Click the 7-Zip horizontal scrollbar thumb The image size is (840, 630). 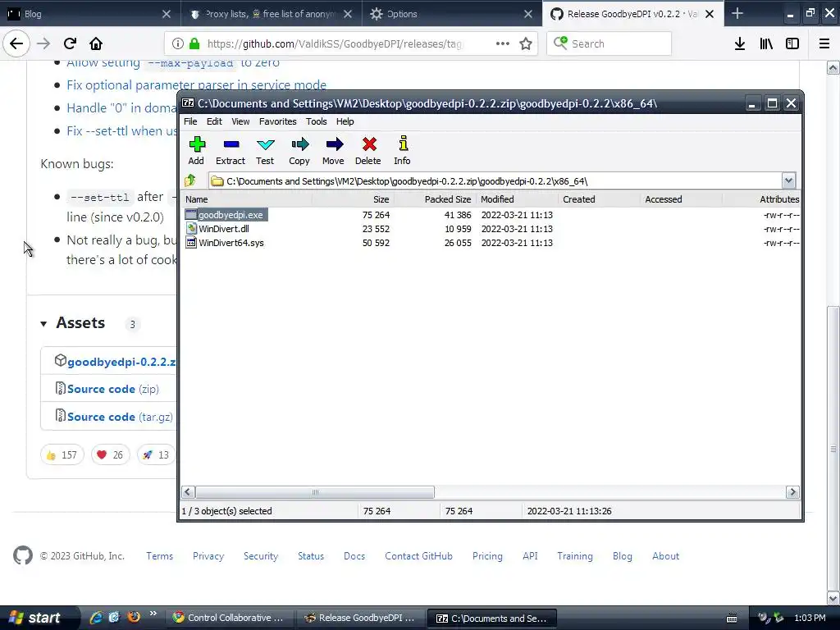pyautogui.click(x=315, y=492)
